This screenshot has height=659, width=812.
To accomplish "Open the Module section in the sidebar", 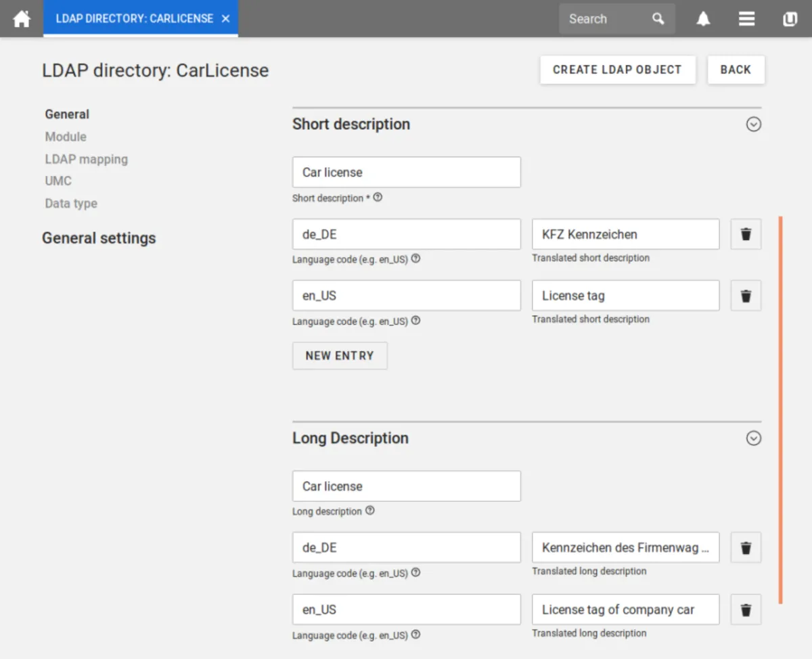I will pyautogui.click(x=65, y=137).
